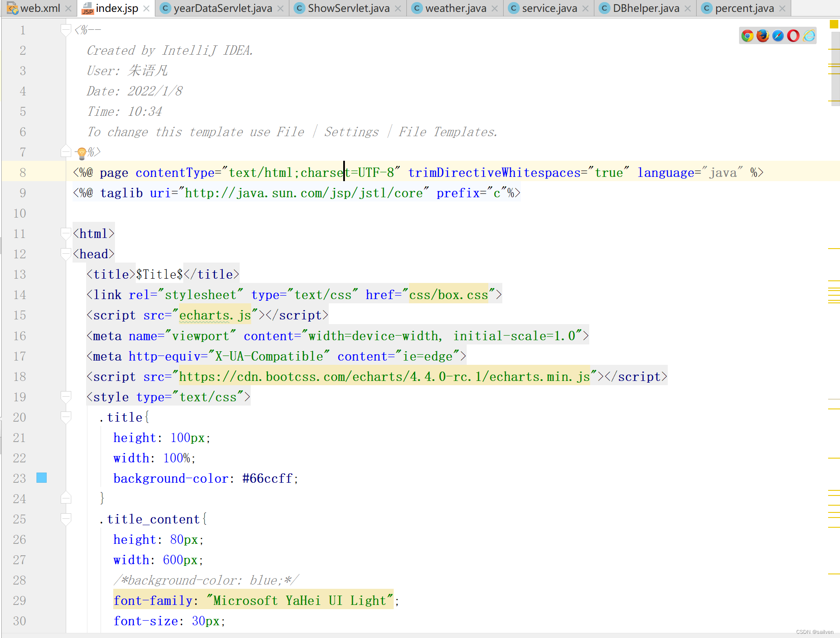Fold the .title_content CSS rule

click(x=66, y=519)
